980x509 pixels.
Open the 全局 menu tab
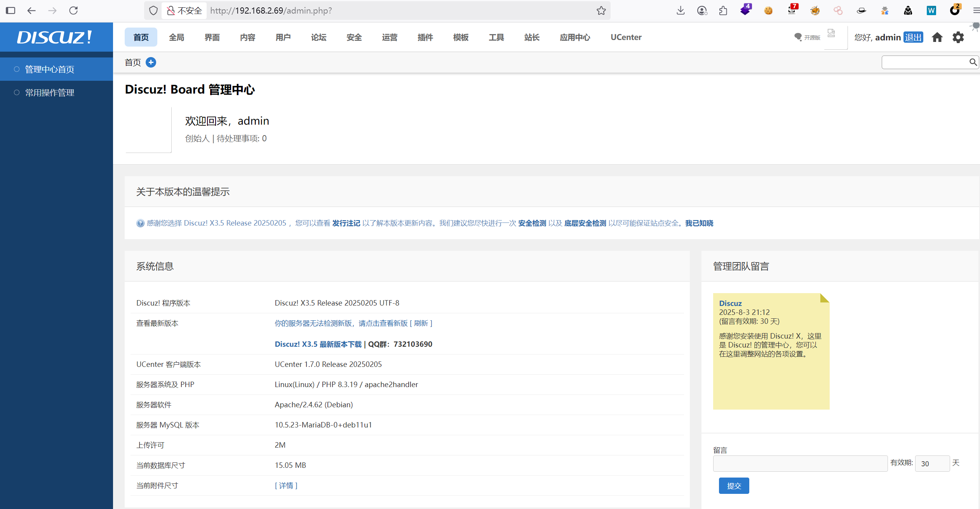tap(176, 37)
